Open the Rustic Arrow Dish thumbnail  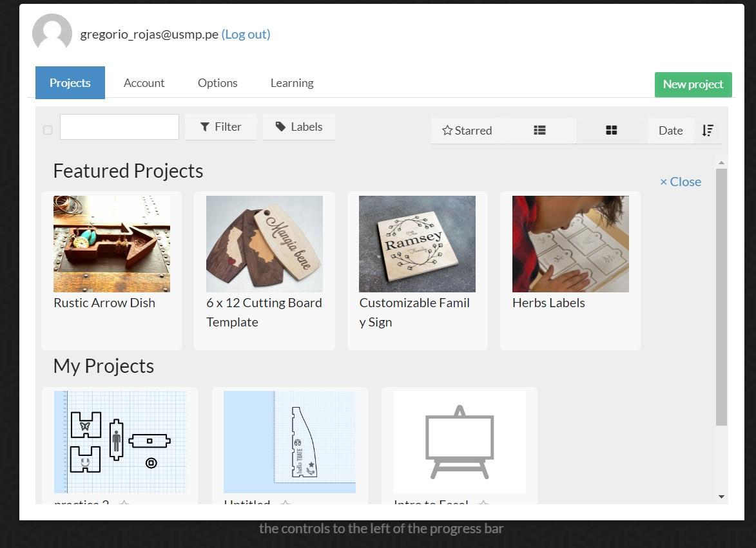(x=112, y=243)
